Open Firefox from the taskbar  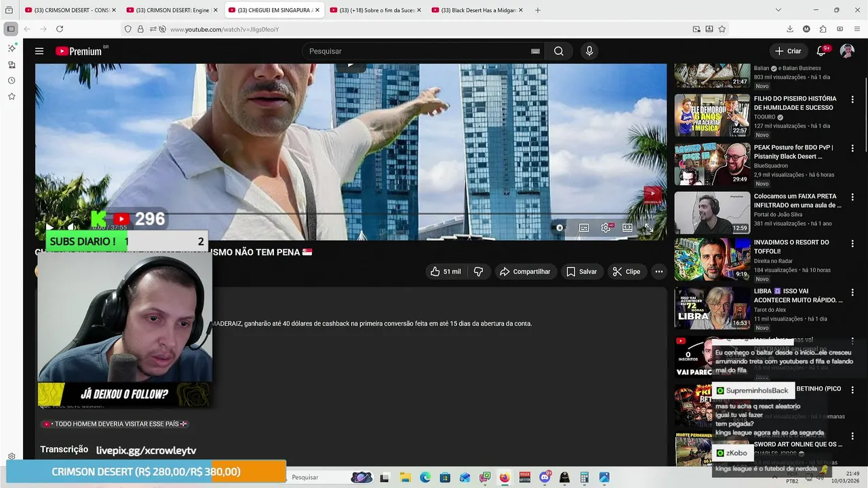(x=505, y=477)
